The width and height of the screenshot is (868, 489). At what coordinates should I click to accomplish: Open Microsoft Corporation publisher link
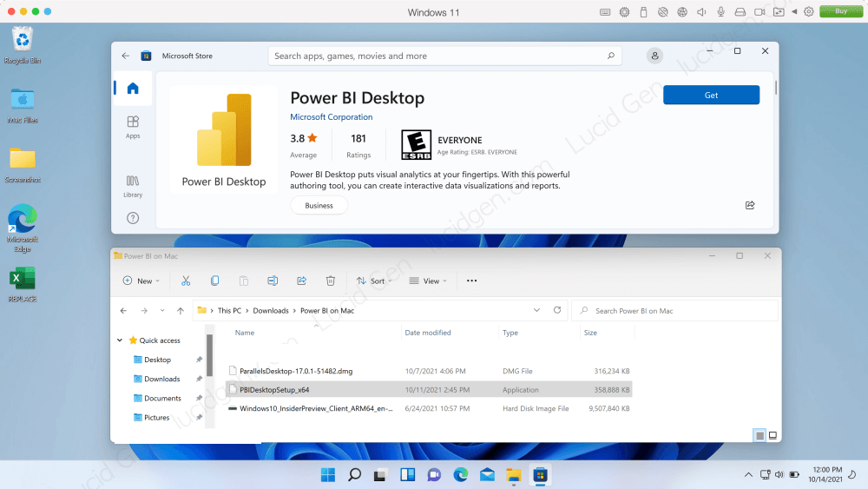pos(331,117)
